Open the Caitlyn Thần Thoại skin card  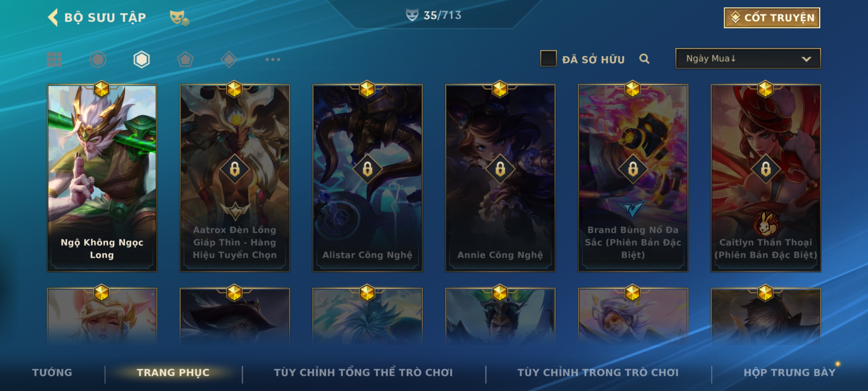766,178
